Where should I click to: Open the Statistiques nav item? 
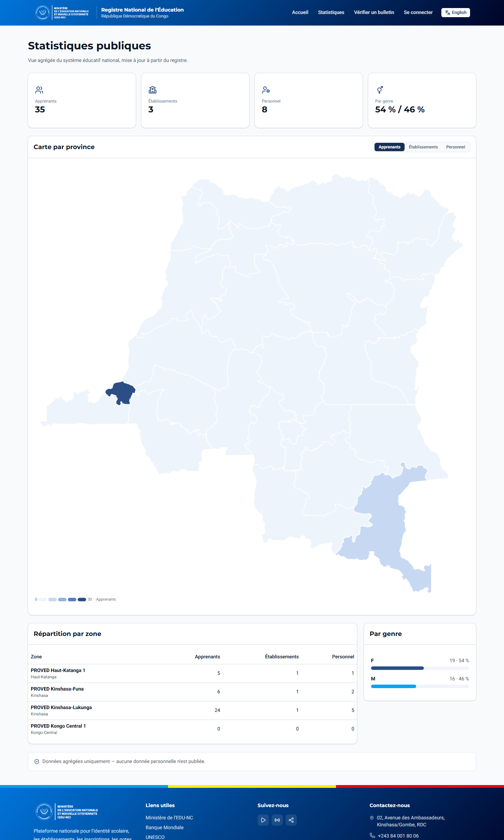point(331,13)
